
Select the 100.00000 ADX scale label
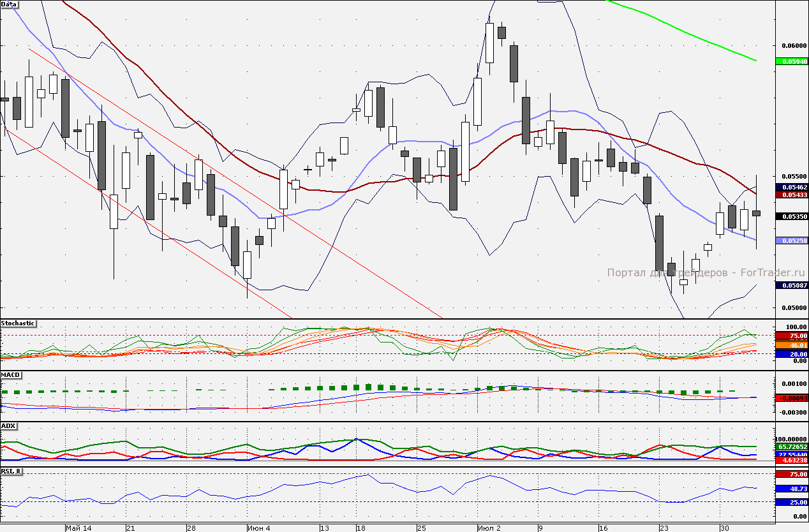coord(792,439)
